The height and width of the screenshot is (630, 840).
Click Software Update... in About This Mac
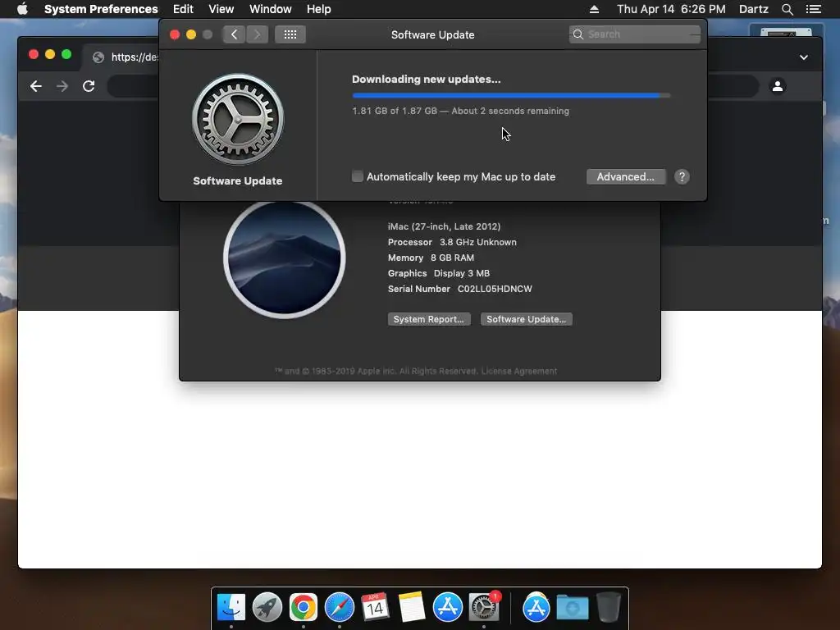point(526,319)
